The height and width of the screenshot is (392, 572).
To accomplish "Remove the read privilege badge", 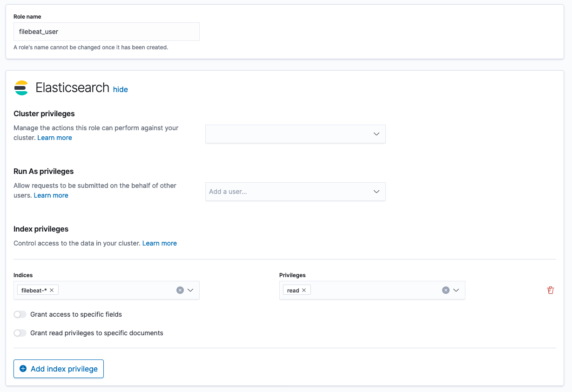I will click(x=304, y=290).
